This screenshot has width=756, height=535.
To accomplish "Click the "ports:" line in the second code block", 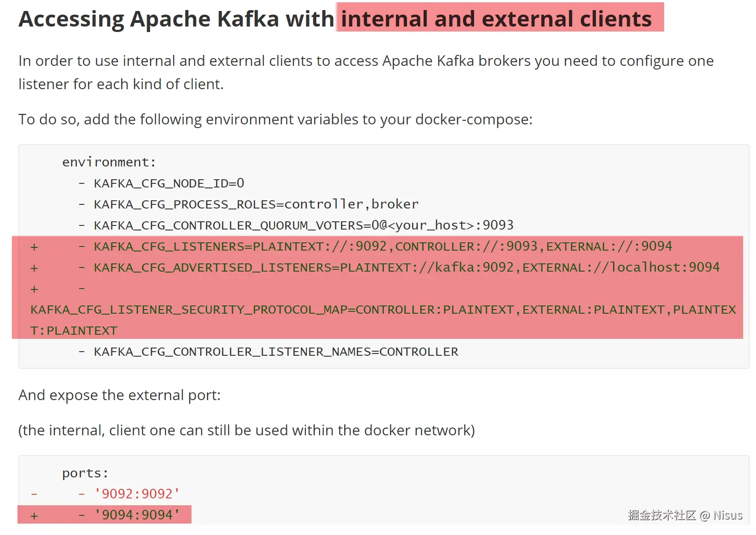I will tap(85, 473).
